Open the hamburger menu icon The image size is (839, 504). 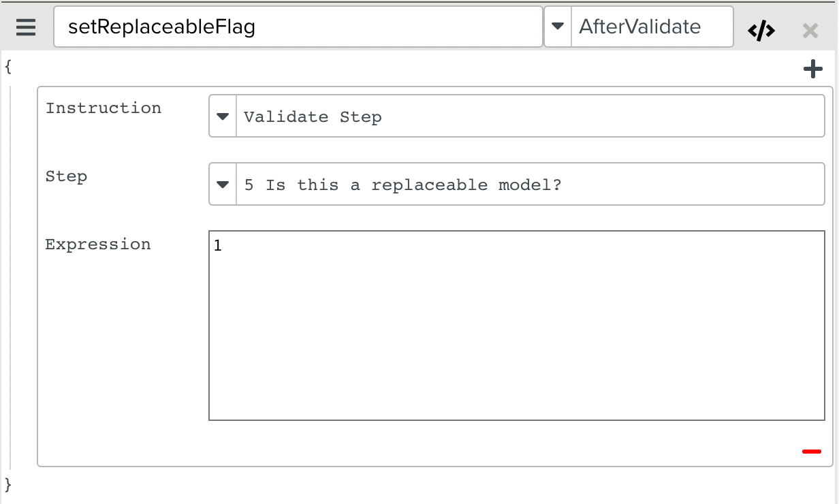click(x=25, y=27)
